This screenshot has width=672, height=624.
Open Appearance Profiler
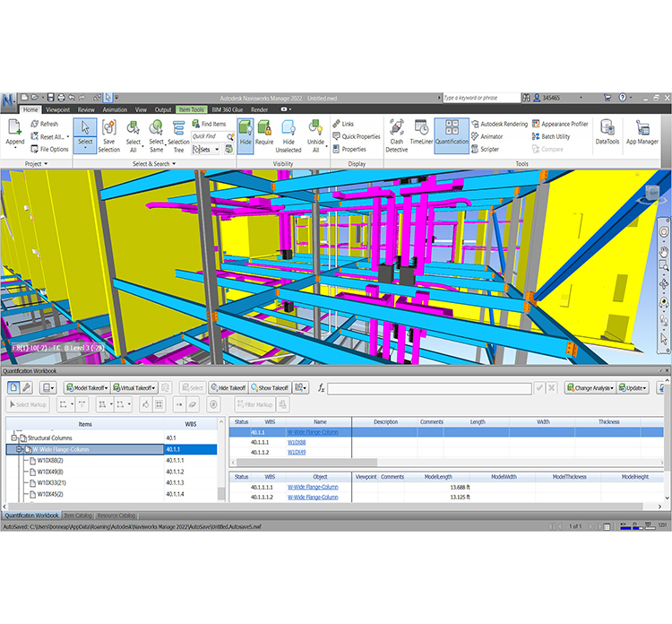560,124
